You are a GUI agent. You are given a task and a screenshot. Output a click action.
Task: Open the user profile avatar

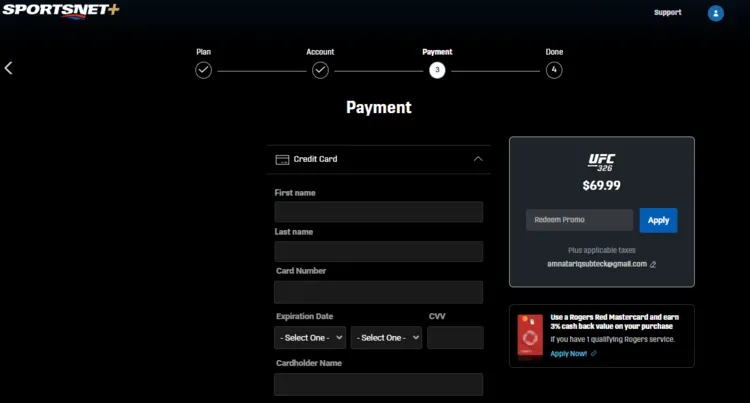(x=715, y=13)
